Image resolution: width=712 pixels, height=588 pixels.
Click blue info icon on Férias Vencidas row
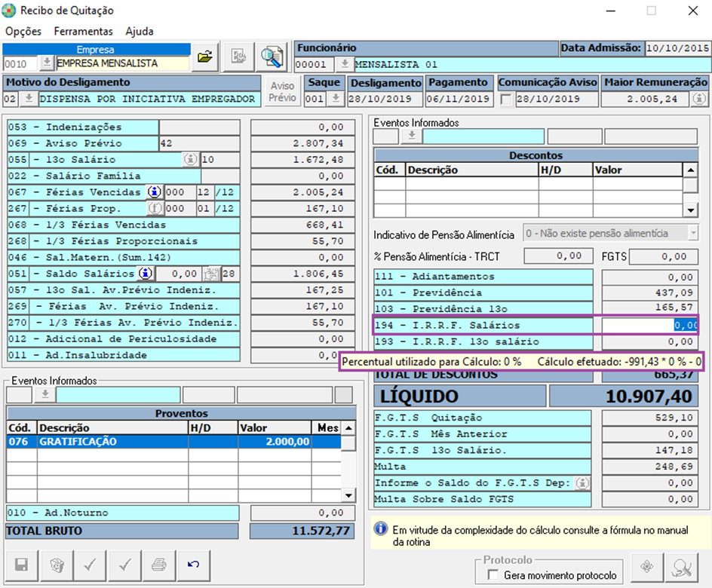click(x=155, y=192)
